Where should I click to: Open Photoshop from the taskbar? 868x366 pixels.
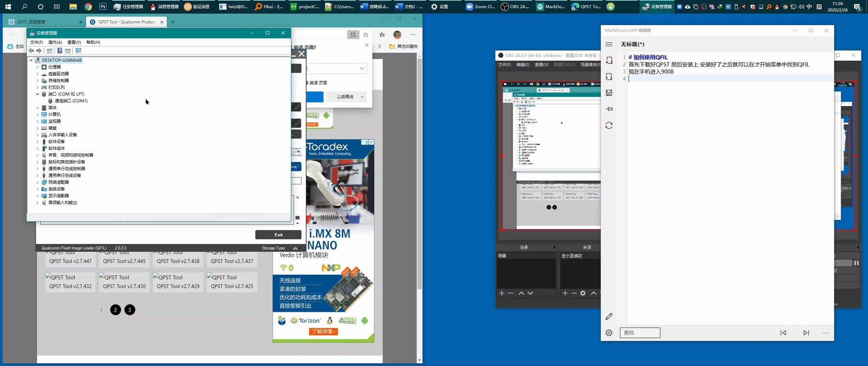[x=103, y=6]
